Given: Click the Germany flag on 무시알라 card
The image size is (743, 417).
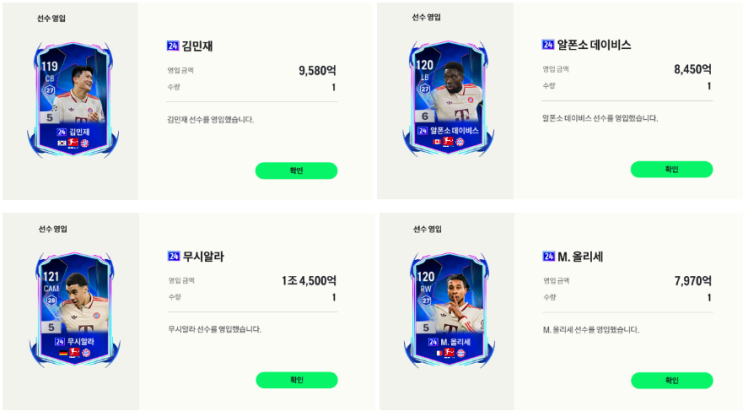Looking at the screenshot, I should tap(63, 353).
